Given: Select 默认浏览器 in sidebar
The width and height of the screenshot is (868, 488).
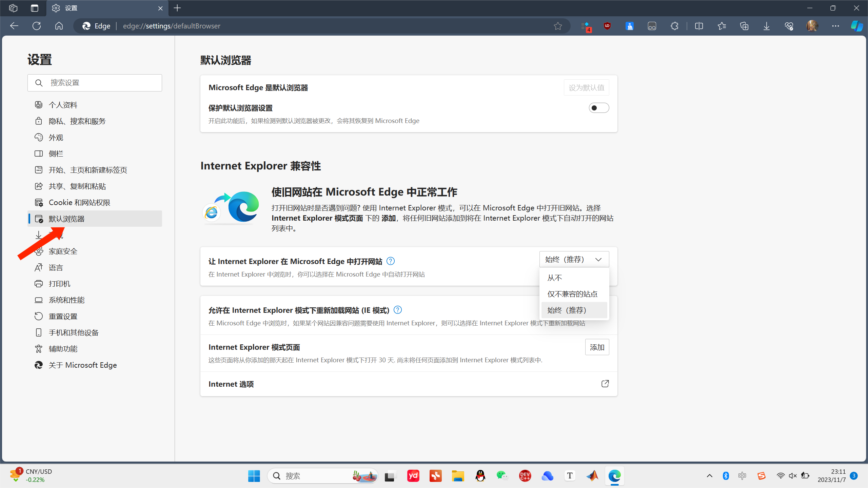Looking at the screenshot, I should 95,219.
